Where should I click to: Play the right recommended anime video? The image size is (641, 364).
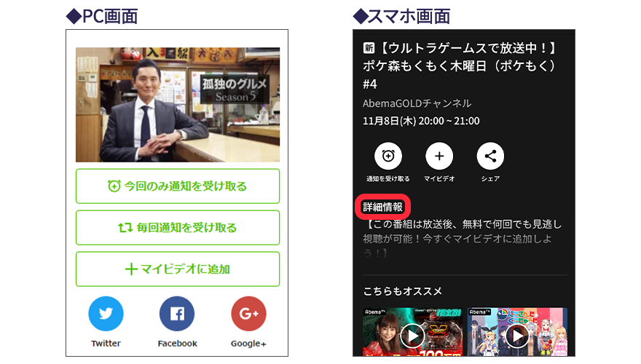point(517,336)
